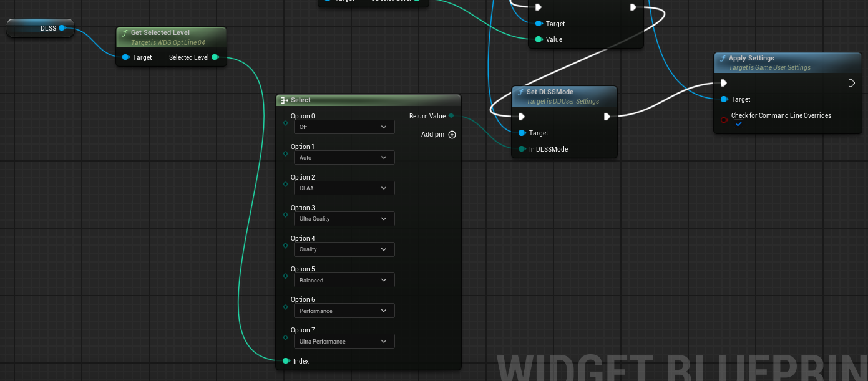This screenshot has height=381, width=868.
Task: Click the Option 6 pin on Select node
Action: tap(285, 306)
